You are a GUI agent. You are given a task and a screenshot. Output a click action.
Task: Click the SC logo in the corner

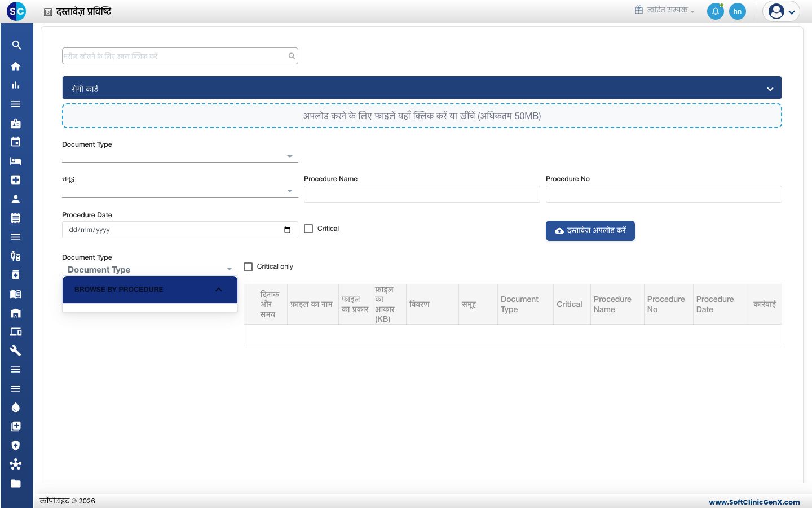(x=16, y=11)
